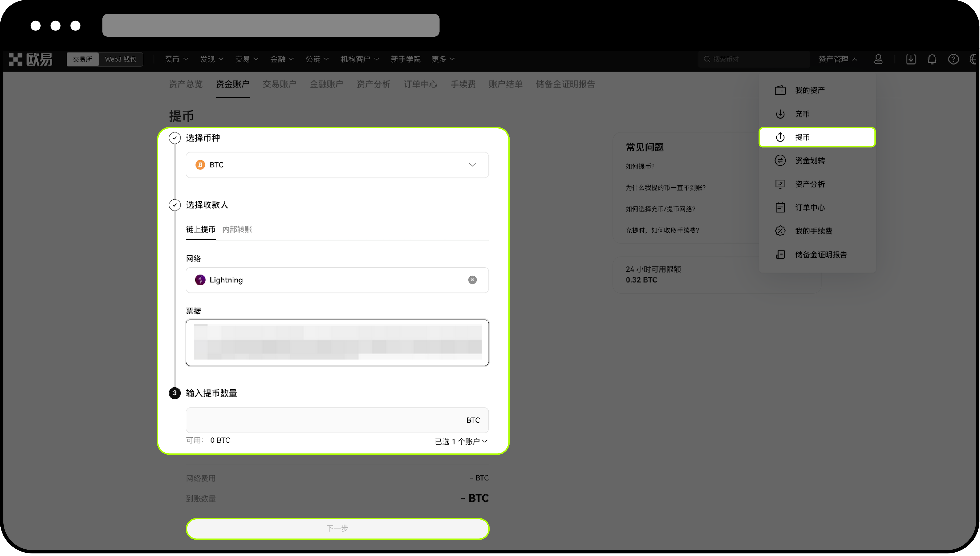Expand the 发现 menu
980x556 pixels.
pyautogui.click(x=211, y=59)
